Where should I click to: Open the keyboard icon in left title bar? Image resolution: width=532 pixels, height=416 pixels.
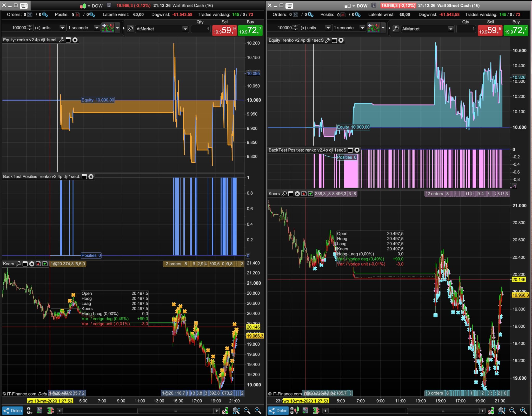coord(24,6)
